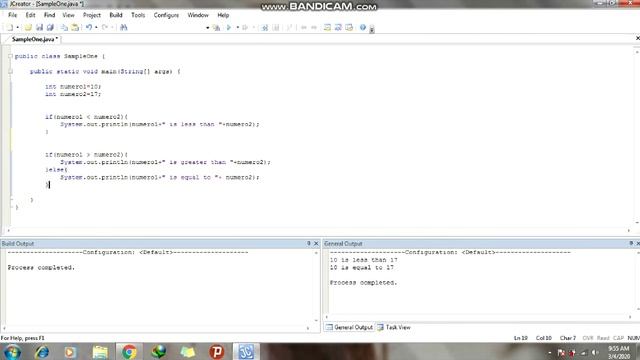Open Internet Explorer from the taskbar
The width and height of the screenshot is (640, 360).
[42, 352]
